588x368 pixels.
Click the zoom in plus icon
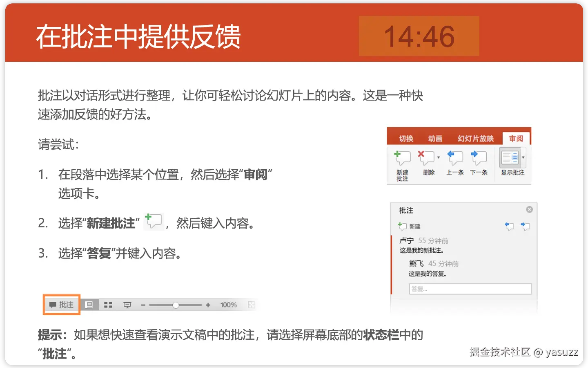[208, 305]
